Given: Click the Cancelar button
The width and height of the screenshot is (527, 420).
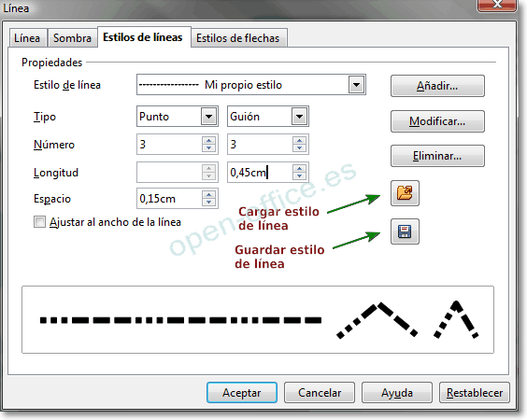Looking at the screenshot, I should coord(320,393).
